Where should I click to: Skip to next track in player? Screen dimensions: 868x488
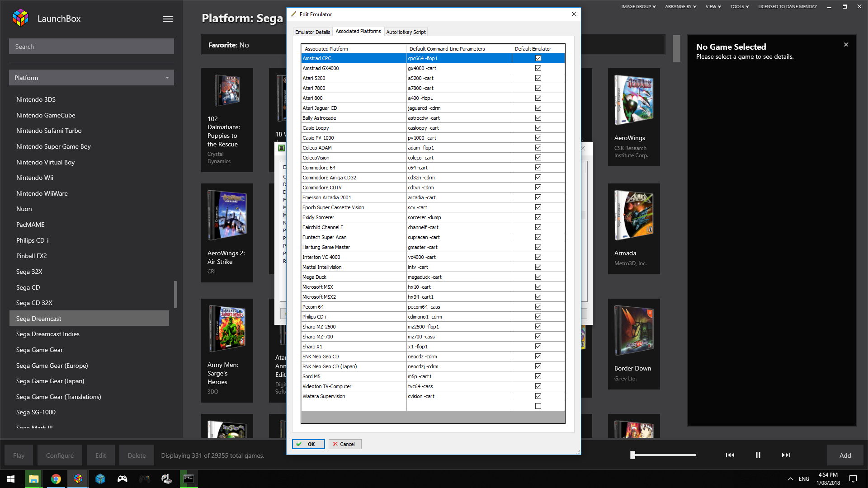(x=786, y=455)
